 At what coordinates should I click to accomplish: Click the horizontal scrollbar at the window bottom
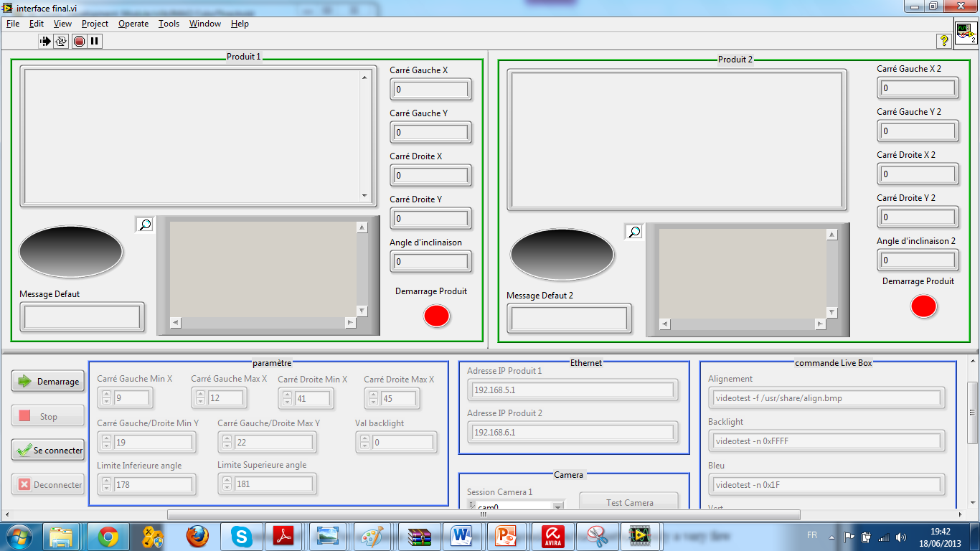click(484, 514)
